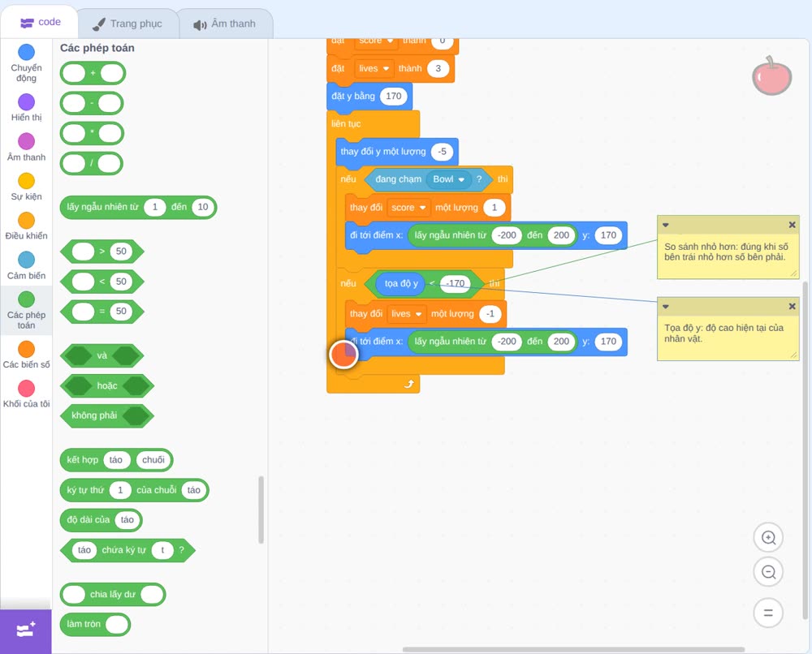Switch to the Trang phục tab
The image size is (812, 654).
coord(127,24)
